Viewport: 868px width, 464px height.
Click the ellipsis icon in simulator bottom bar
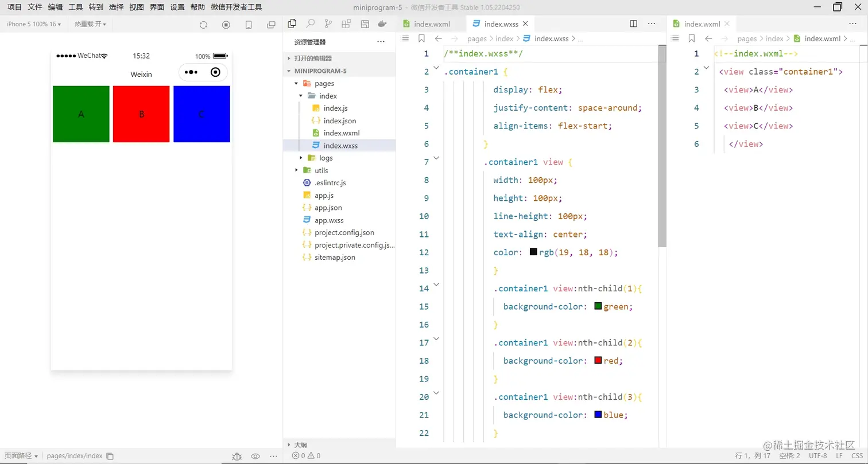pyautogui.click(x=273, y=456)
